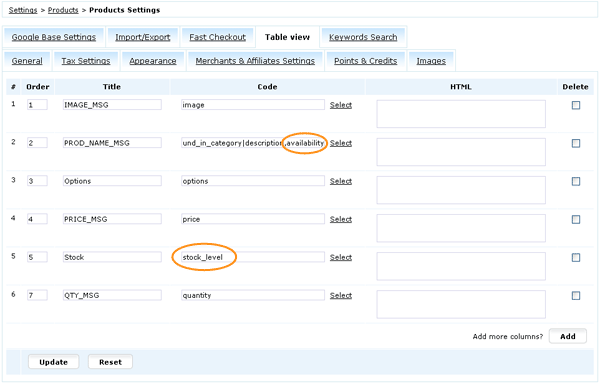Click the Products breadcrumb link
This screenshot has width=600, height=384.
(x=63, y=10)
